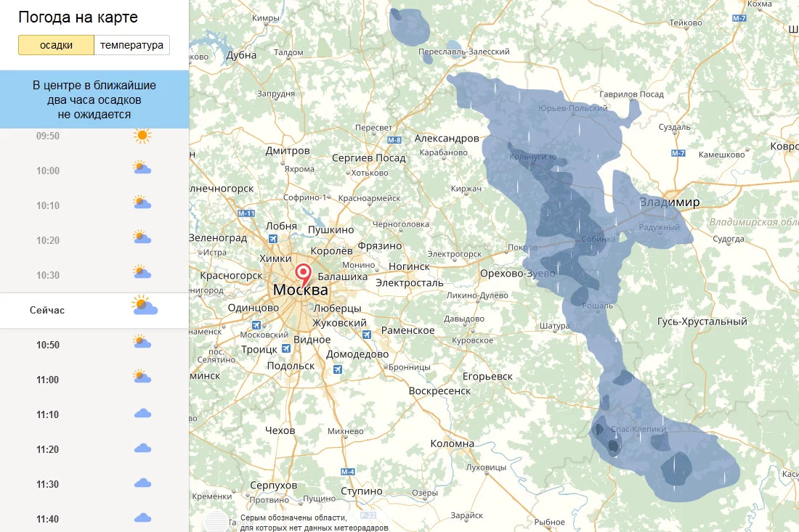This screenshot has width=799, height=532.
Task: Click the current weather icon beside Сейчас
Action: [x=145, y=306]
